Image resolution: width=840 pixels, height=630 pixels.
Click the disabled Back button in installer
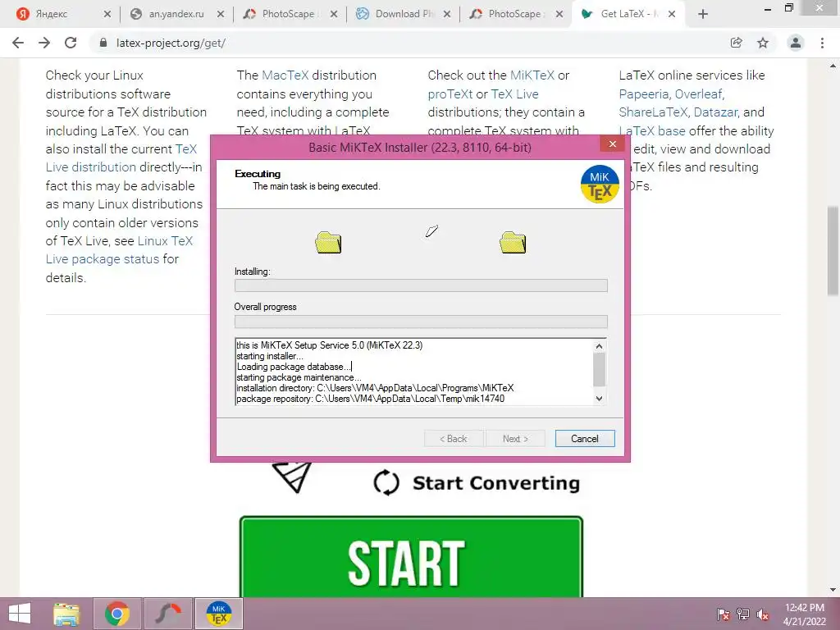(453, 439)
